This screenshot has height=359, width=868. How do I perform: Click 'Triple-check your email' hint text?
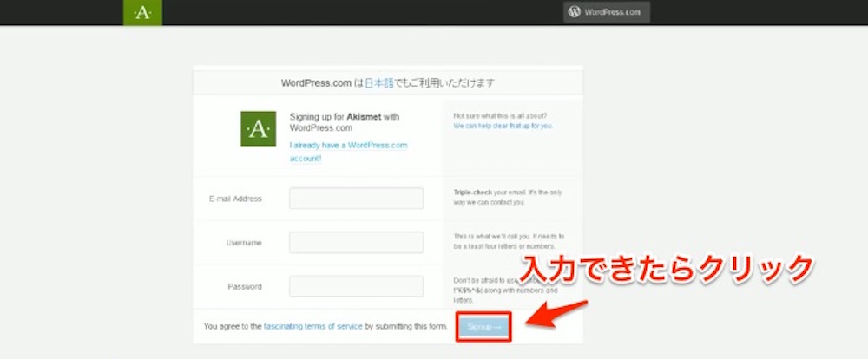point(509,198)
